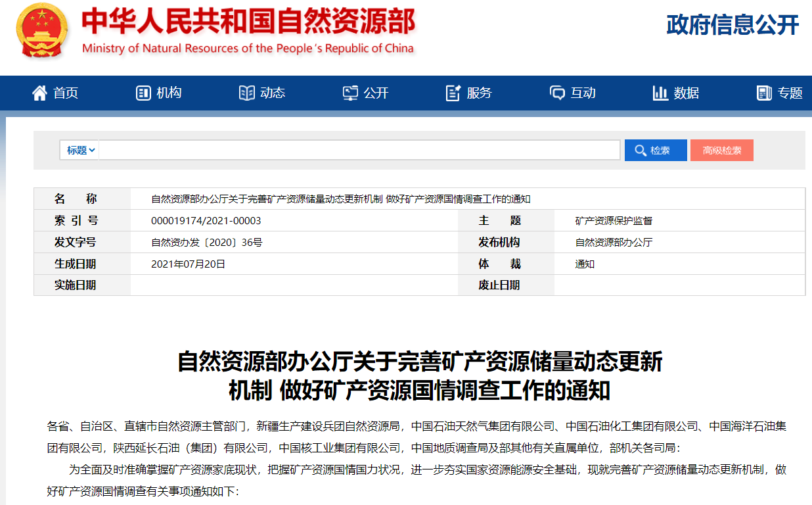This screenshot has width=812, height=505.
Task: Click the document name in 名称 row
Action: point(340,199)
